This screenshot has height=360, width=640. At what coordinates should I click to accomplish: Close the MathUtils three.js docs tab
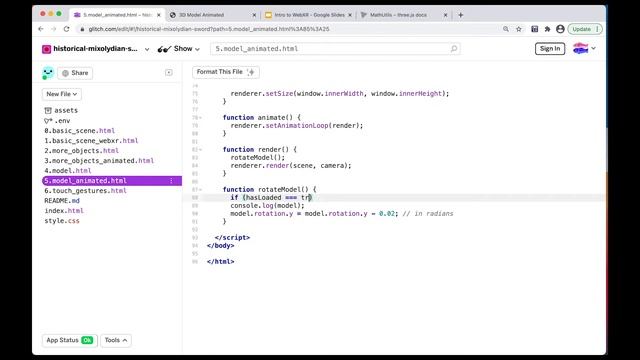[x=445, y=15]
